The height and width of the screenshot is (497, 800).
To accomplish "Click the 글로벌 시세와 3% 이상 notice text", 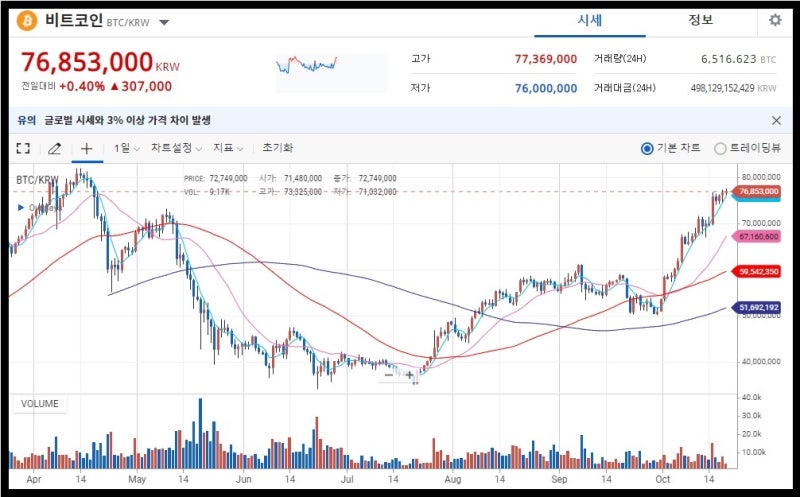I will click(128, 120).
